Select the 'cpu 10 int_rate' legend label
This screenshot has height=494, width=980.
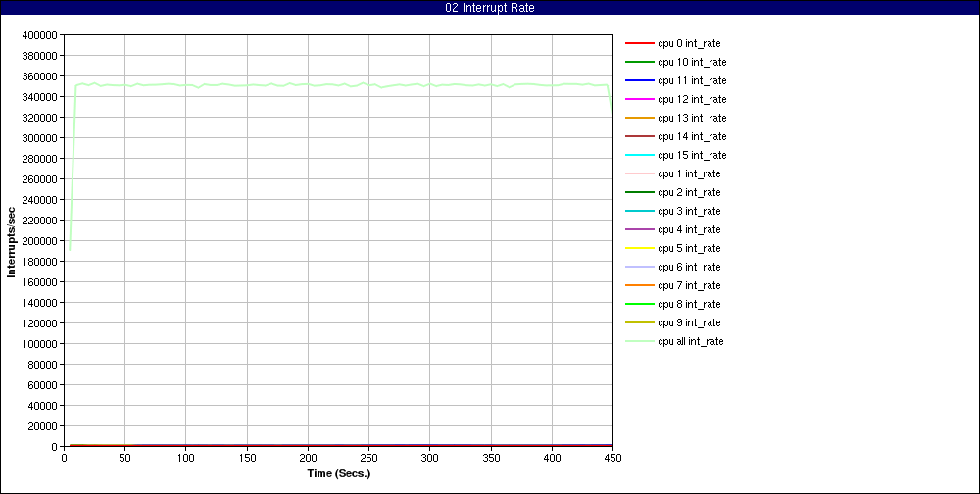692,63
